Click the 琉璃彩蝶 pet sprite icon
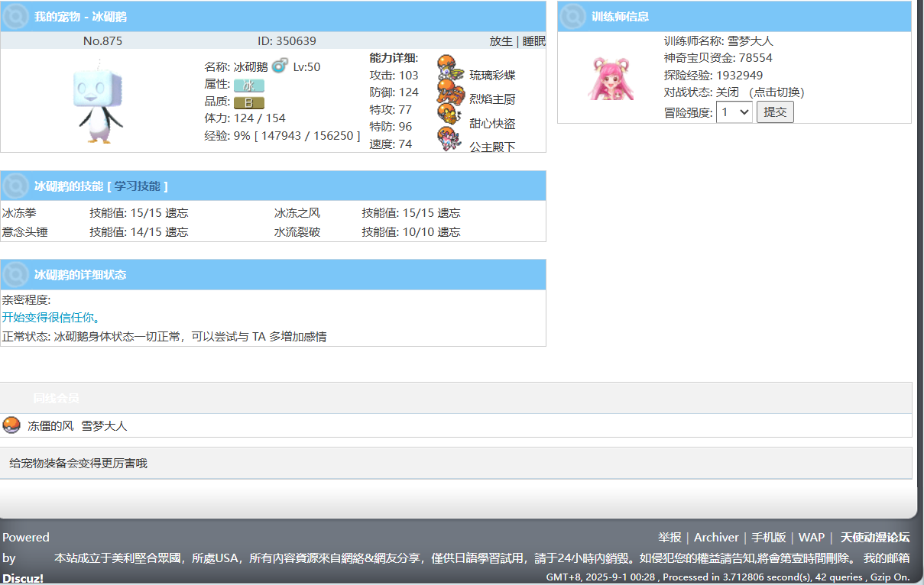 450,69
